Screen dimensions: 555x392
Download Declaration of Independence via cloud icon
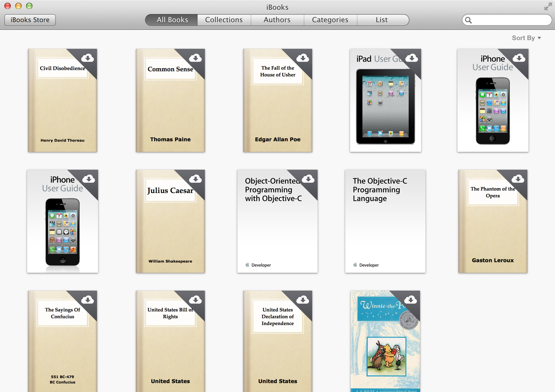(303, 300)
